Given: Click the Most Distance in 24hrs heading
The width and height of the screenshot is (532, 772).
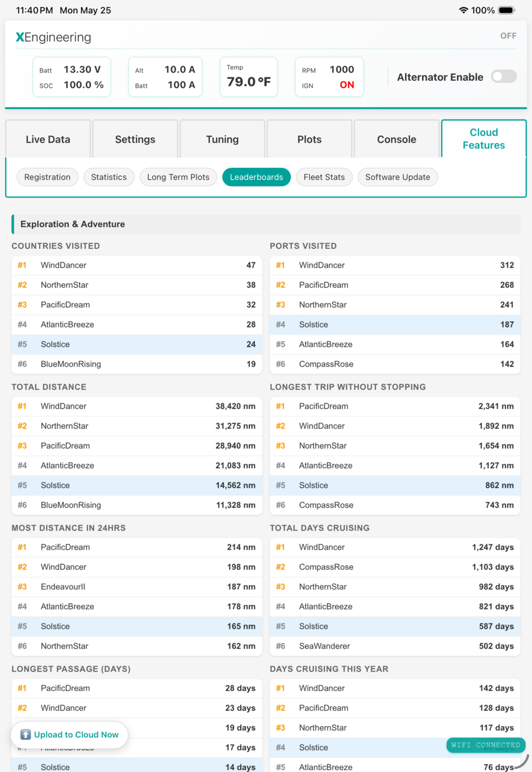Looking at the screenshot, I should point(69,528).
